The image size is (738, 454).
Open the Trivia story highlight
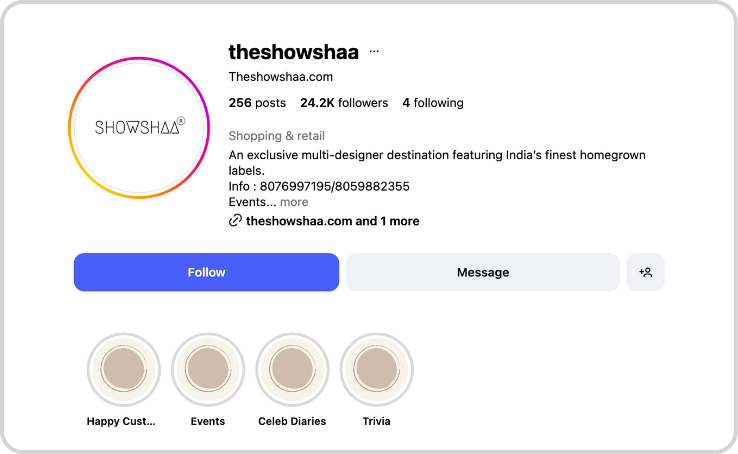pyautogui.click(x=376, y=370)
